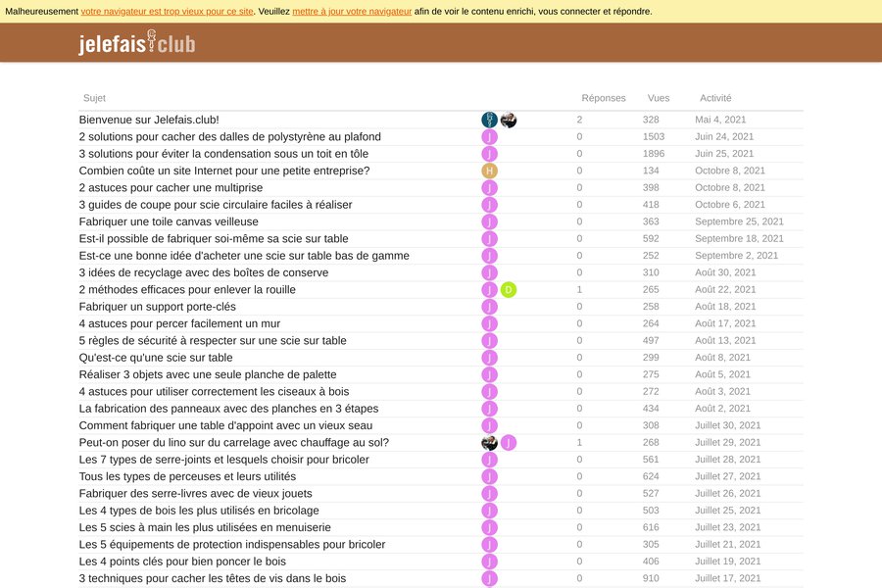This screenshot has width=882, height=588.
Task: Open 'Les 7 types de serre-joints' topic
Action: [x=223, y=460]
